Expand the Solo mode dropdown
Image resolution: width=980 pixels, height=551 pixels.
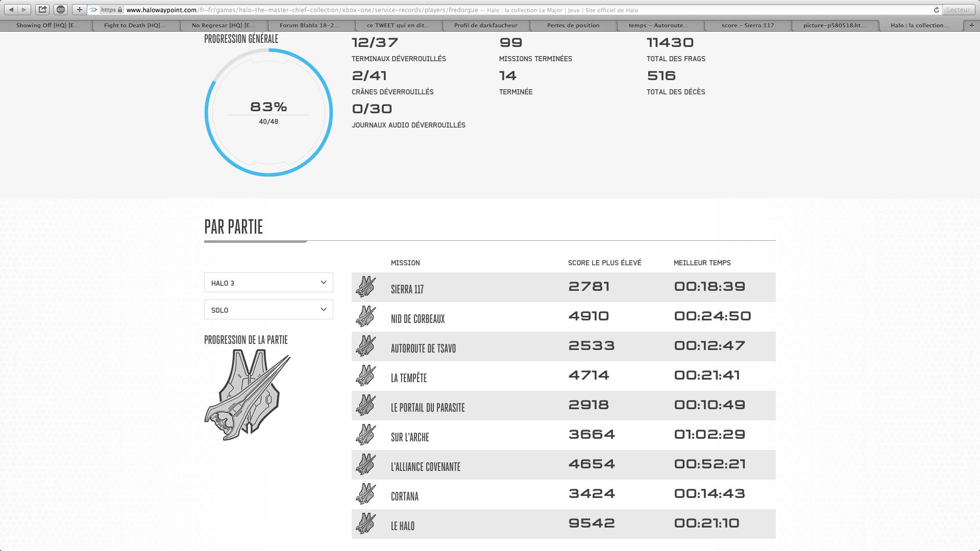coord(268,310)
